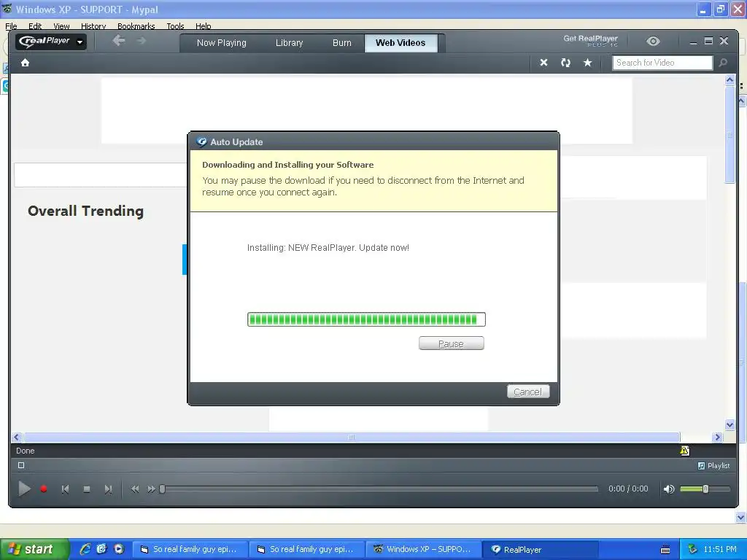Click the Auto Update title bar icon
Viewport: 747px width, 560px height.
coord(201,141)
